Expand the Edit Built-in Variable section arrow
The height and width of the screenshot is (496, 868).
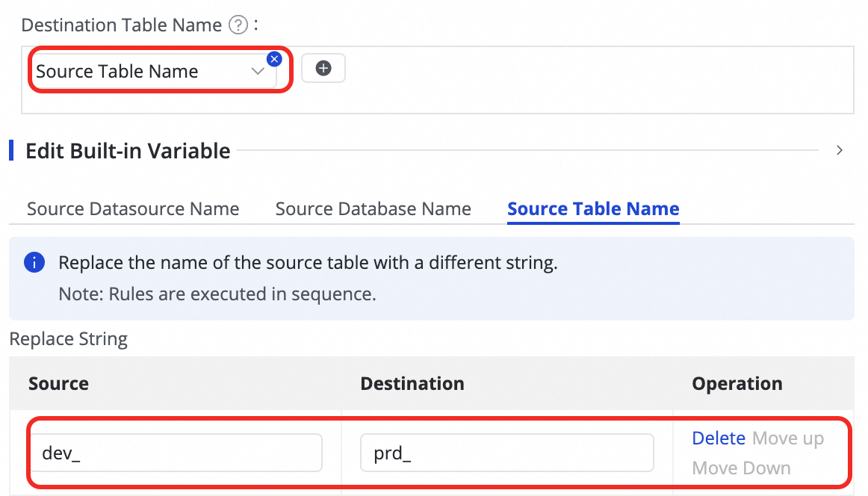pyautogui.click(x=840, y=151)
